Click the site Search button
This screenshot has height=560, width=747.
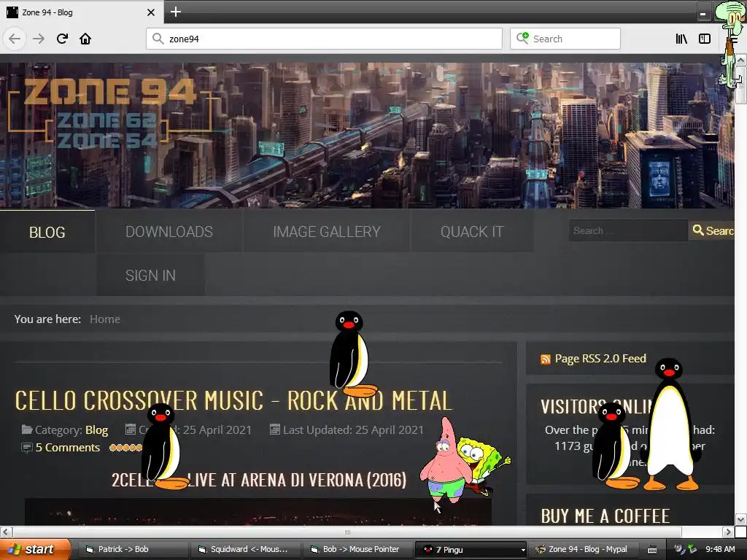tap(712, 230)
